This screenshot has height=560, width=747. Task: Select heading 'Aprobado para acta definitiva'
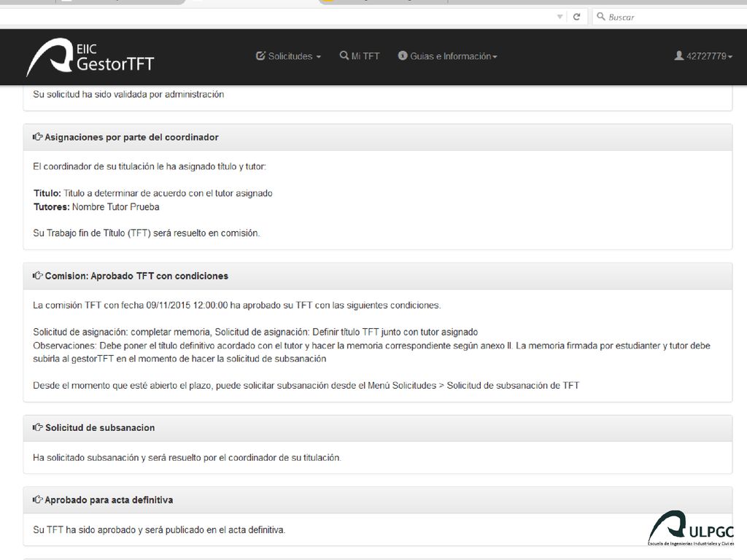(109, 499)
